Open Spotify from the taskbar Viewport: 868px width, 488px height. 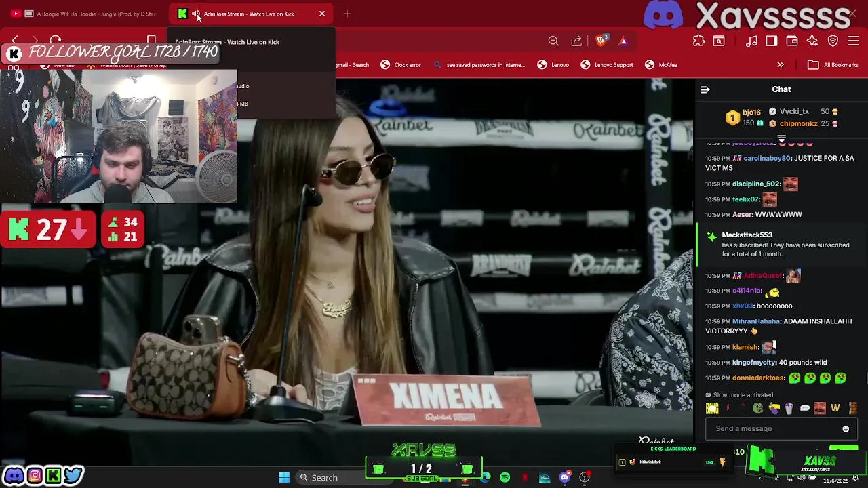505,478
